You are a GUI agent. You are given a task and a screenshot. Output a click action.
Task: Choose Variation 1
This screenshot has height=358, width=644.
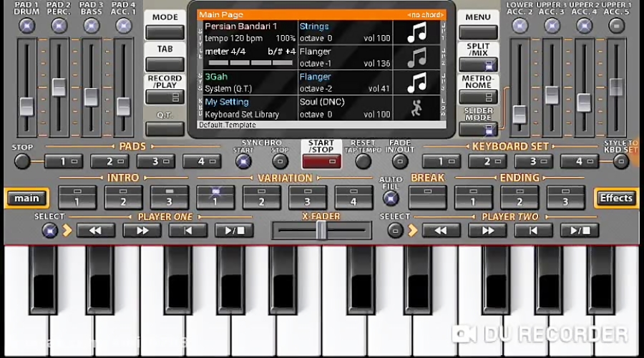215,198
